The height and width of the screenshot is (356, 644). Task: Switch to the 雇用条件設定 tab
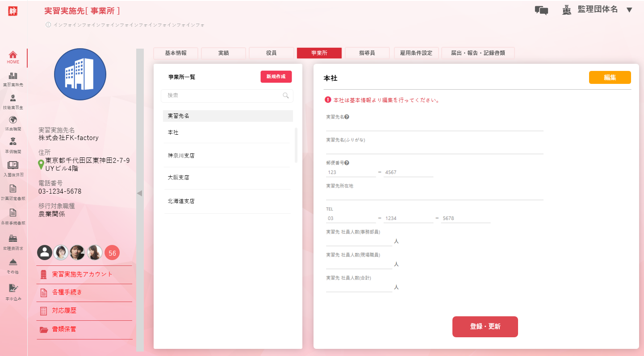416,53
